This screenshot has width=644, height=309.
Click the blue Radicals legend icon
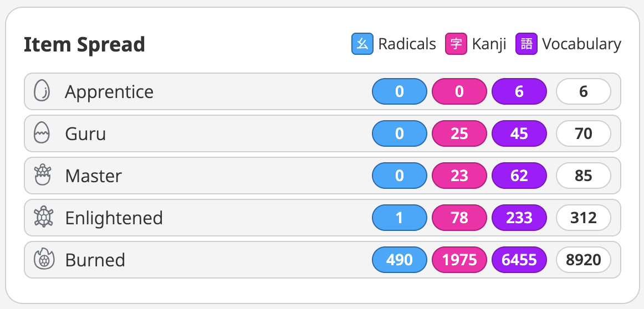point(362,44)
